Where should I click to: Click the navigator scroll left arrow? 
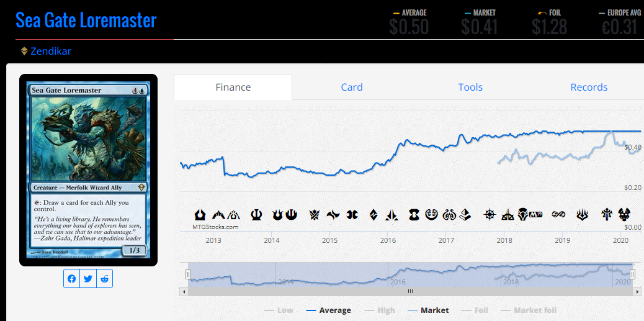click(184, 291)
